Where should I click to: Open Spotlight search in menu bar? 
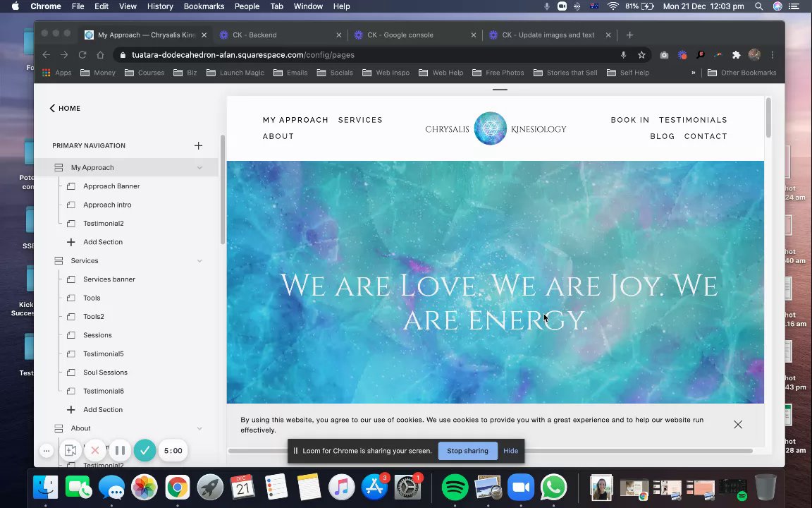(758, 6)
